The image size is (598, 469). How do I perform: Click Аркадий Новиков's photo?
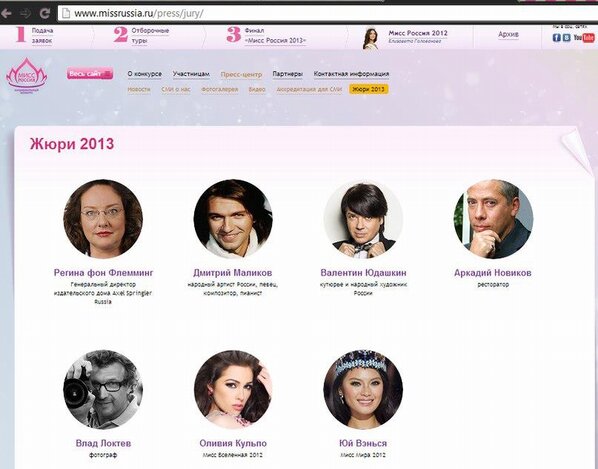(x=494, y=219)
